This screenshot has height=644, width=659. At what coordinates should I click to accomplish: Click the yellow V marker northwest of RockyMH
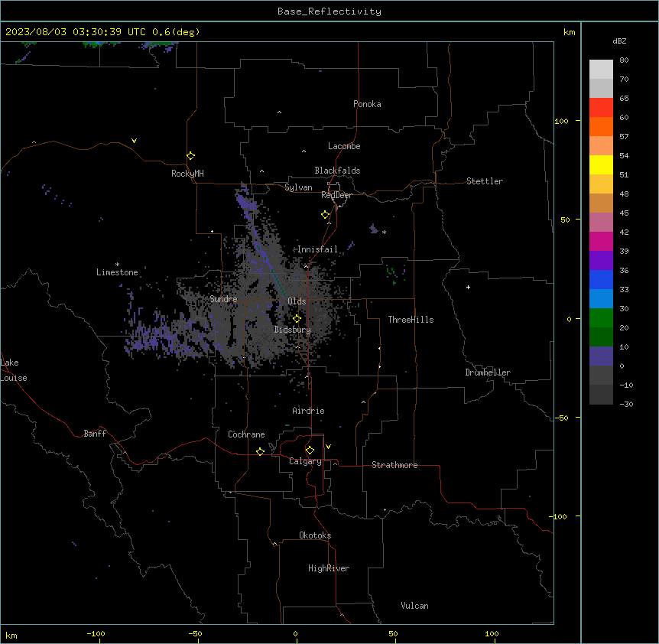click(x=134, y=141)
